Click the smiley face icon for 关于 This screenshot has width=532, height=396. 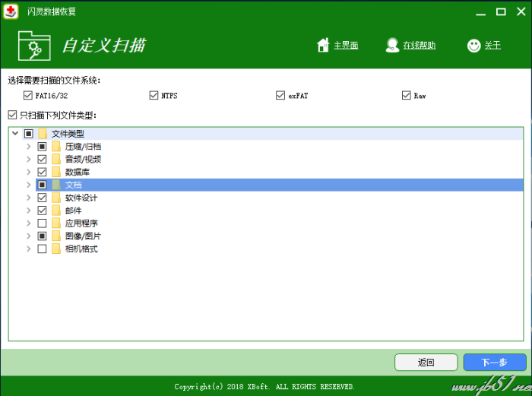[473, 46]
